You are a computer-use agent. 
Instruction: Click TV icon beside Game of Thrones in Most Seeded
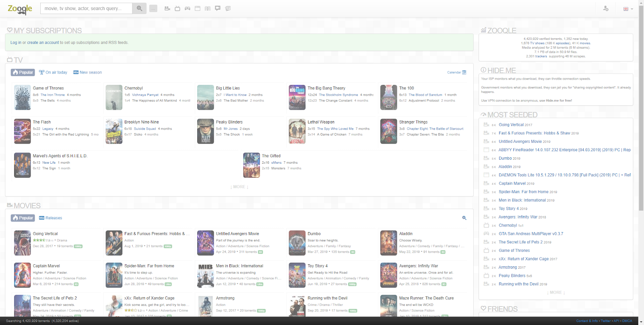pos(486,250)
